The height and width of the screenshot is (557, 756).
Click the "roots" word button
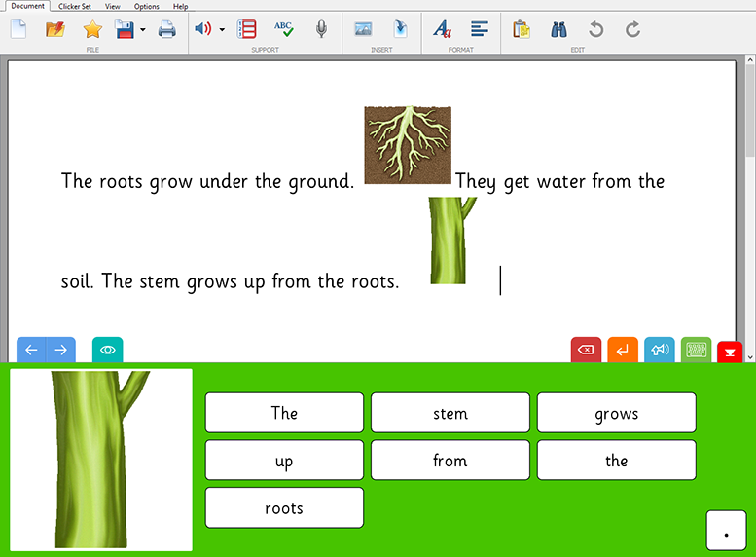tap(284, 508)
